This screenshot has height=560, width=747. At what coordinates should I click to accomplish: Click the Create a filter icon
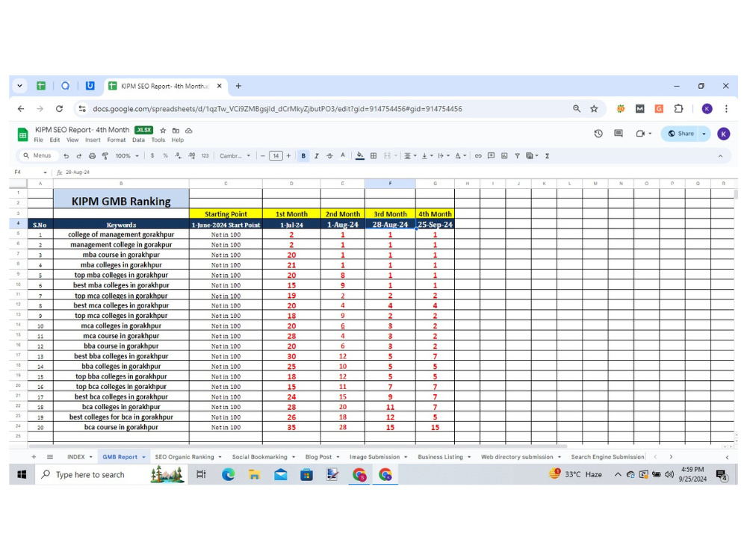517,156
